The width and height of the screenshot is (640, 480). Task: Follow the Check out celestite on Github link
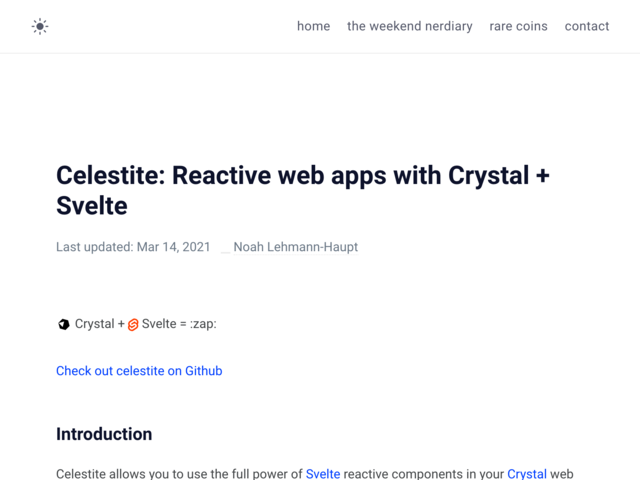[x=139, y=371]
